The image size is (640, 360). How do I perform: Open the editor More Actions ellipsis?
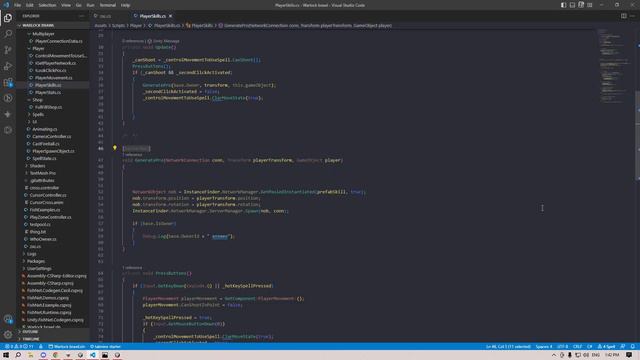632,16
